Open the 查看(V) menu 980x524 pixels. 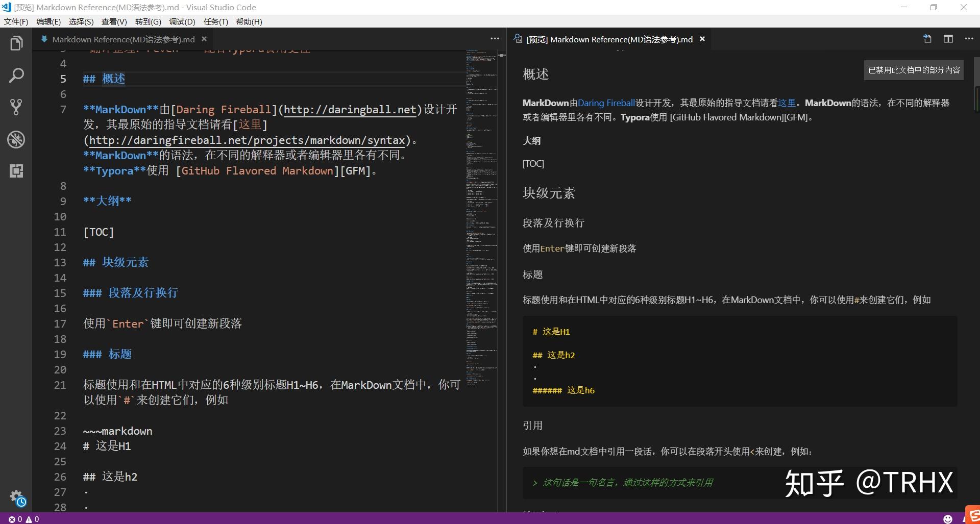click(x=114, y=21)
